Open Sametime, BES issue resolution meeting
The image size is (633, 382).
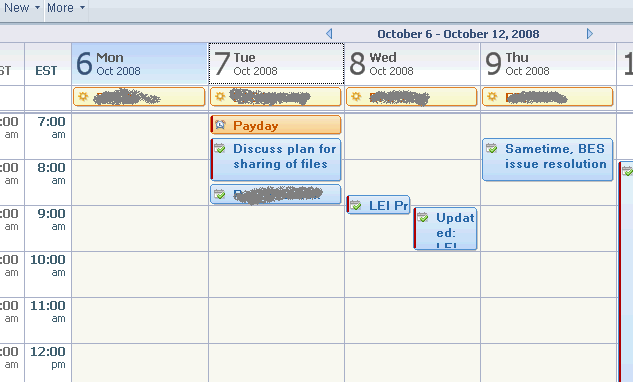[547, 160]
